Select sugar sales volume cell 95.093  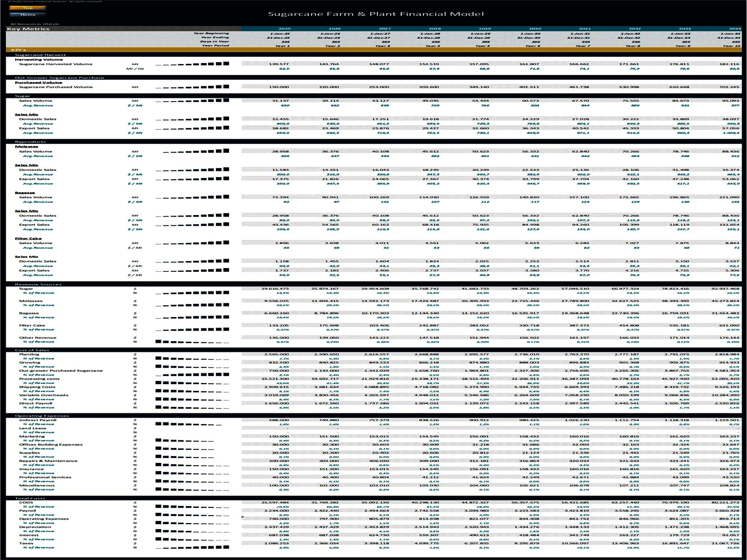point(731,101)
